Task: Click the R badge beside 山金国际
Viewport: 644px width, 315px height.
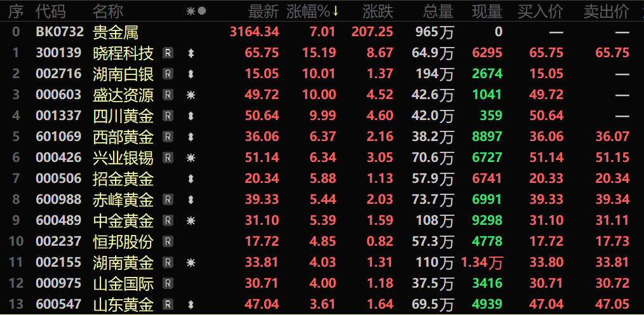Action: click(168, 283)
